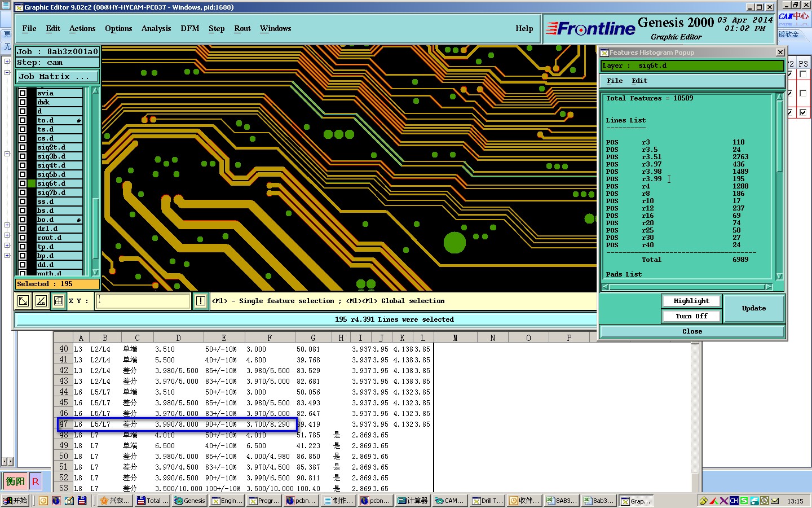Expand the top tree node on left edge

(x=7, y=62)
